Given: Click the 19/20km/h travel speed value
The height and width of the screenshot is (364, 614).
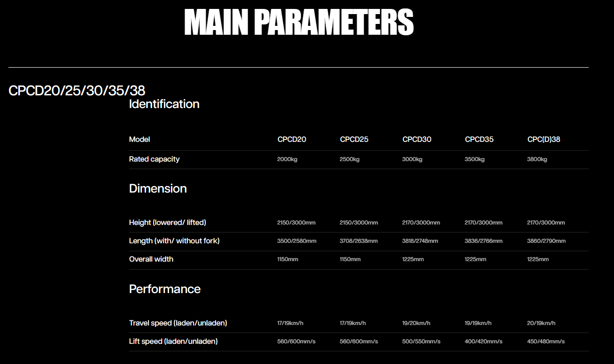Looking at the screenshot, I should coord(416,323).
